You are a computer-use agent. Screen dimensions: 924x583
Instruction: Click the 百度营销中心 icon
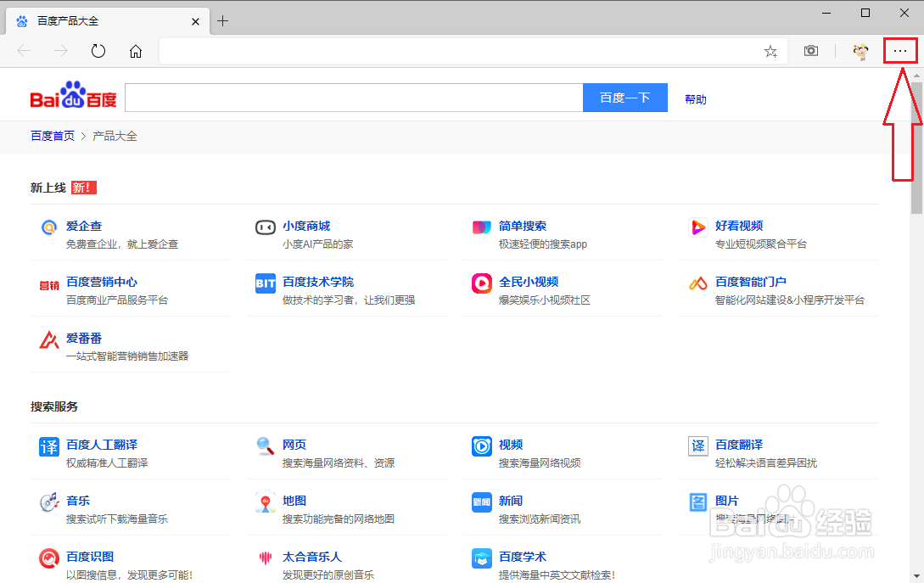tap(49, 285)
